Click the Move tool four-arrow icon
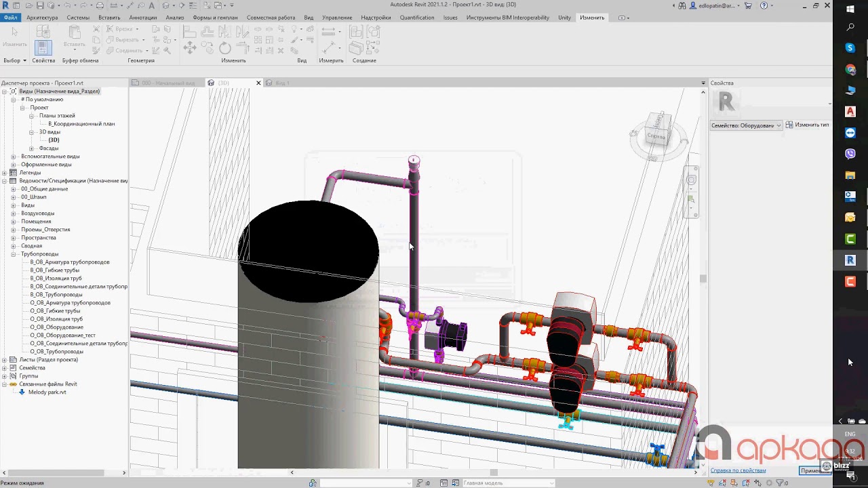 click(189, 47)
